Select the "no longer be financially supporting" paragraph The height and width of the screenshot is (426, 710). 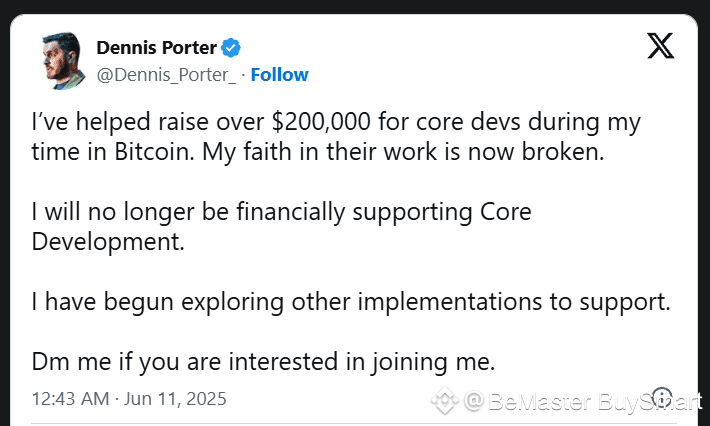coord(280,213)
